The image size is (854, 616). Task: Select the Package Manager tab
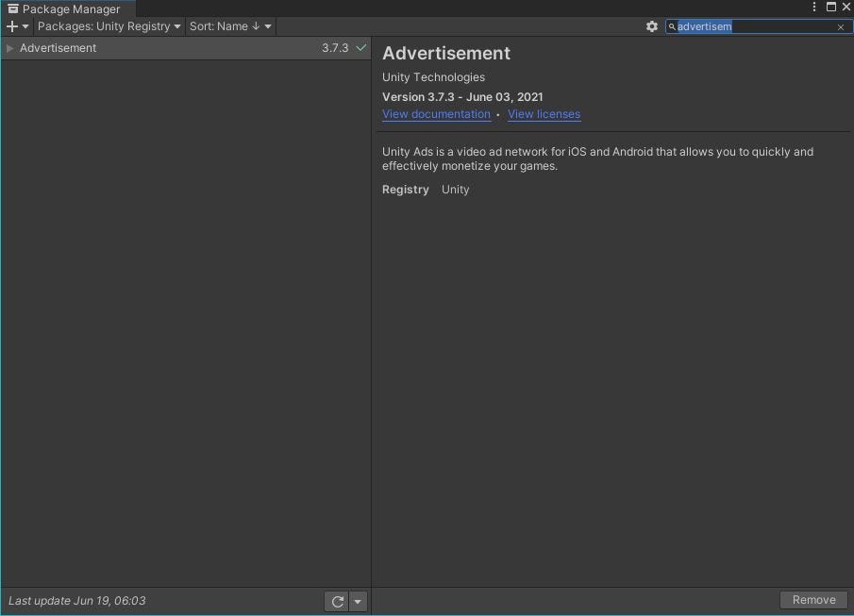tap(68, 8)
